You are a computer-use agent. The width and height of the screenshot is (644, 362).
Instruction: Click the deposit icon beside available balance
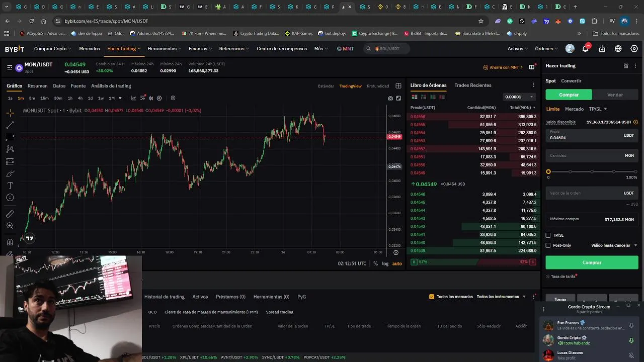[635, 122]
